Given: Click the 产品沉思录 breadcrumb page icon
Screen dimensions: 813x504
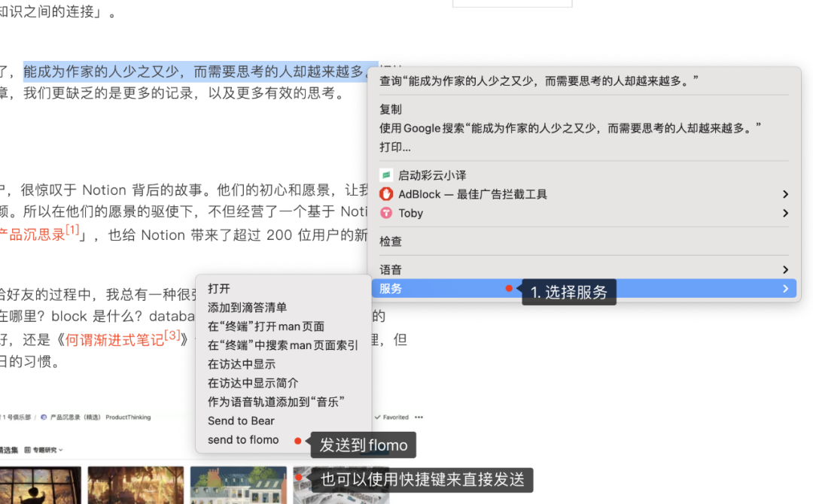Looking at the screenshot, I should click(x=44, y=417).
